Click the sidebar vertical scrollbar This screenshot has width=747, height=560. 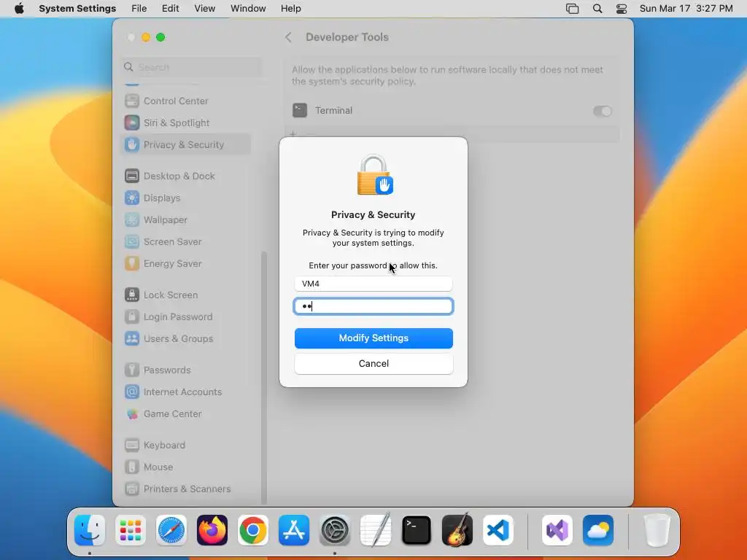point(264,378)
